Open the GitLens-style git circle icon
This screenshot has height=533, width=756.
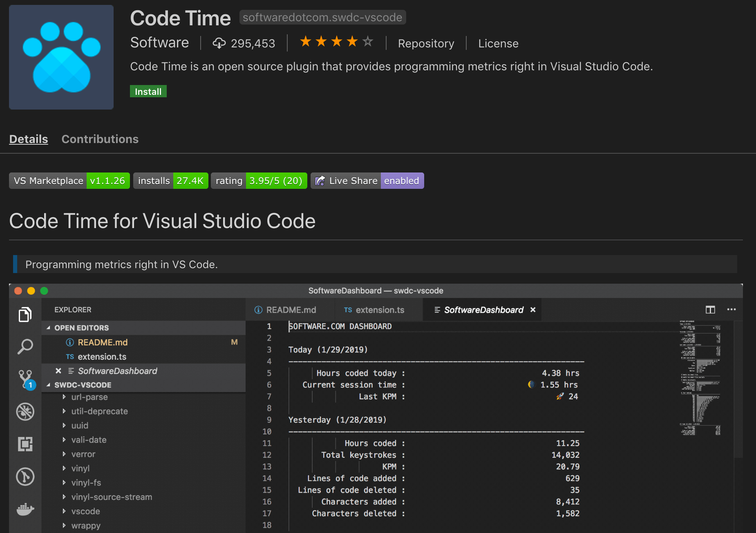point(25,477)
